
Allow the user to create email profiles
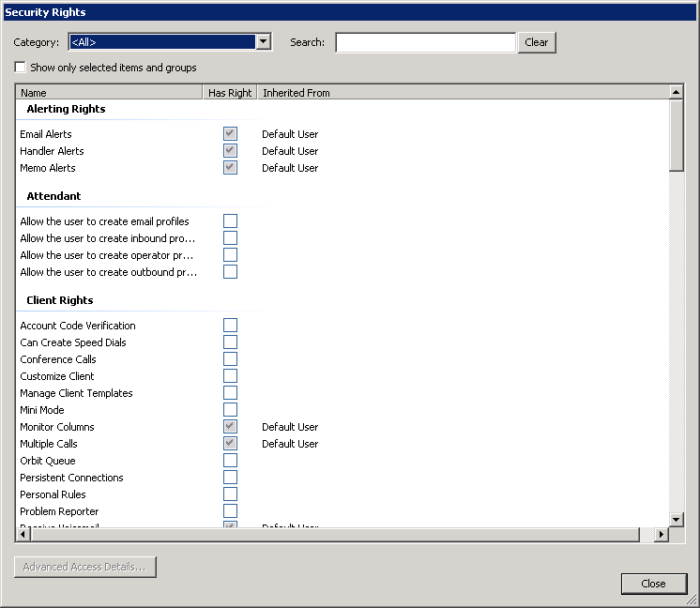[230, 221]
